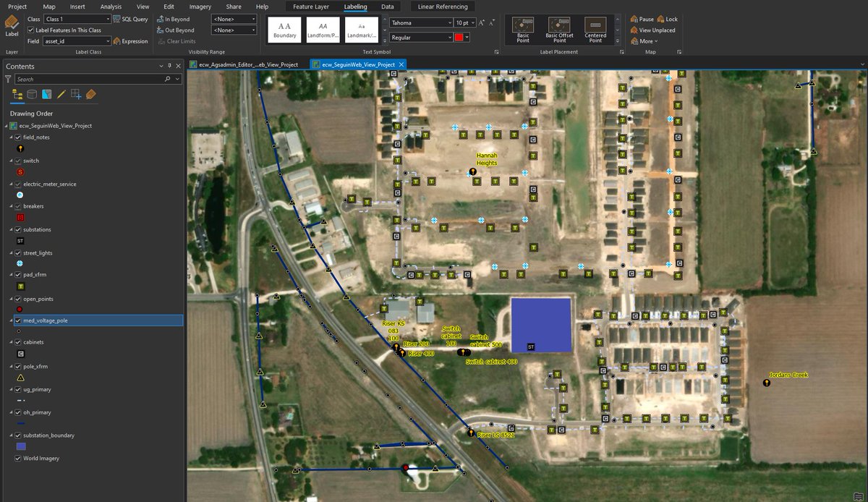This screenshot has width=868, height=502.
Task: Click the red label color swatch
Action: pyautogui.click(x=459, y=37)
